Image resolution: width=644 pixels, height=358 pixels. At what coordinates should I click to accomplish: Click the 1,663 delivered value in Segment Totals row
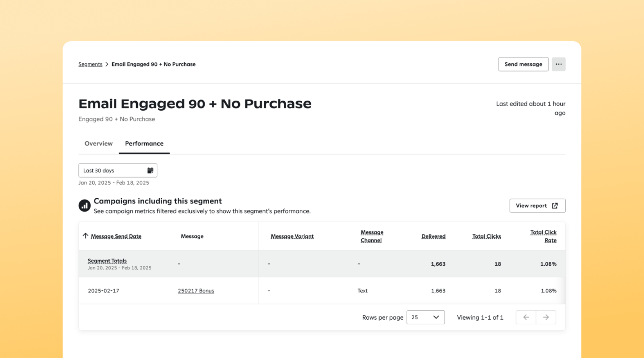438,264
